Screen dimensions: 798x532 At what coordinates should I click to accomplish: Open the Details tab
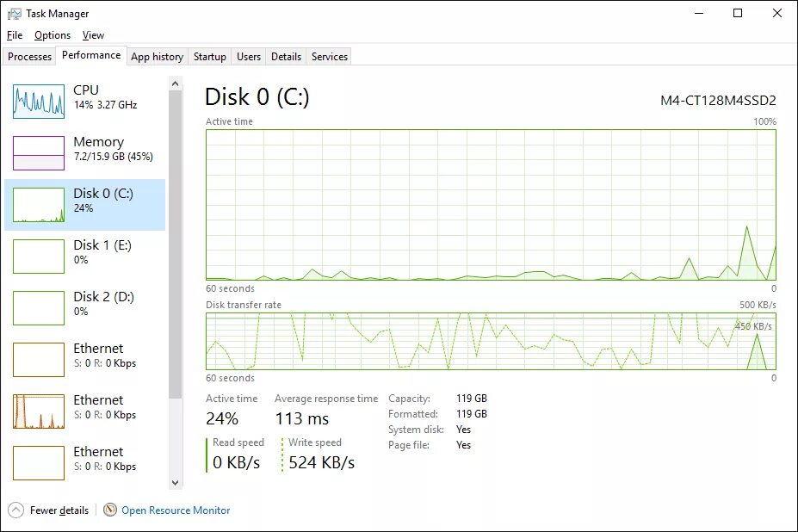[x=286, y=57]
